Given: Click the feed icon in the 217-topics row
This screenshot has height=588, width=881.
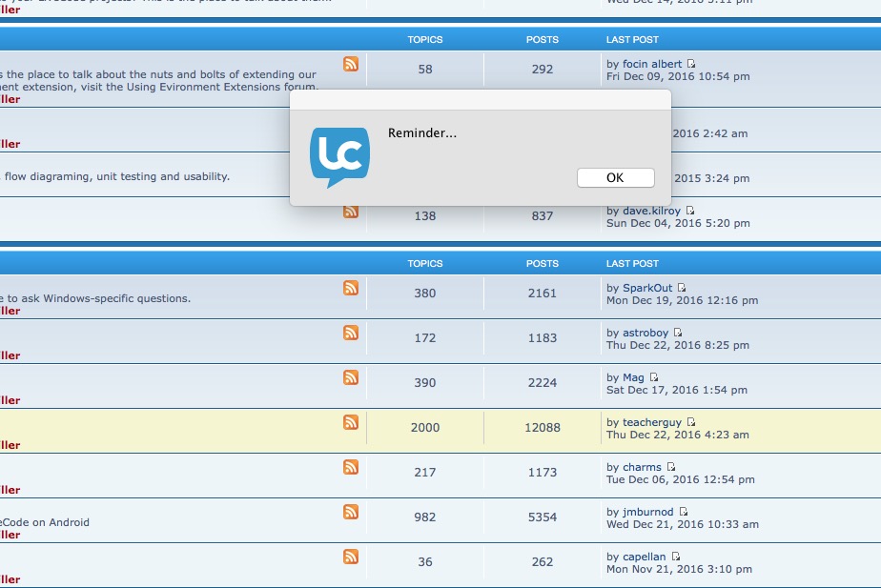Looking at the screenshot, I should (x=351, y=467).
